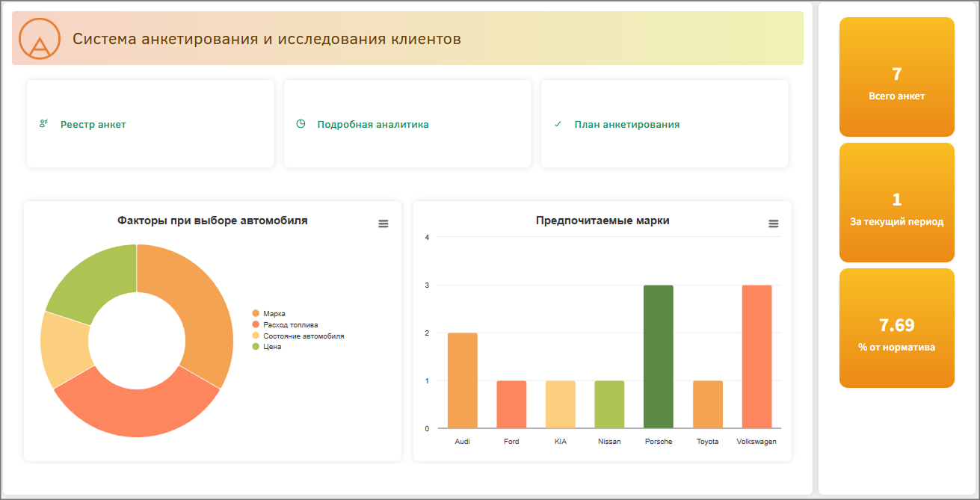Click the % от норматива tile

[896, 328]
